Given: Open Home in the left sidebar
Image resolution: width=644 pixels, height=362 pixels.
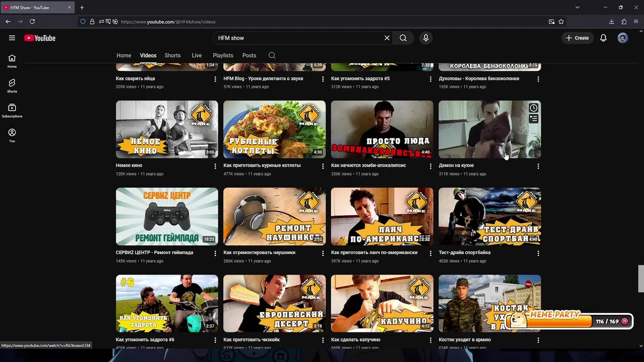Looking at the screenshot, I should 12,61.
